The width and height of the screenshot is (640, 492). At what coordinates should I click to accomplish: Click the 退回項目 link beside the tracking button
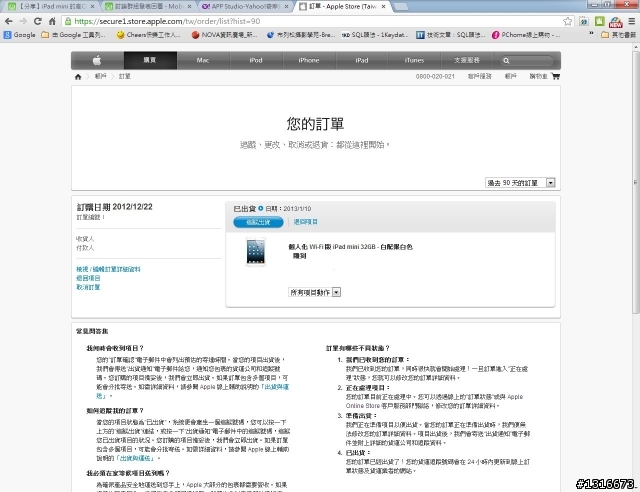tap(306, 222)
